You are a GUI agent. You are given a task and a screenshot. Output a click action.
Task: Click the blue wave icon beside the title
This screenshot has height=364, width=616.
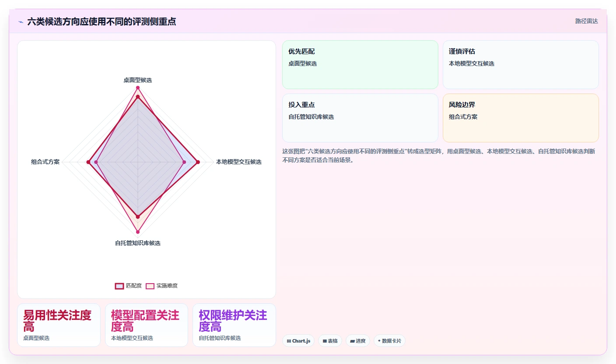[x=21, y=22]
